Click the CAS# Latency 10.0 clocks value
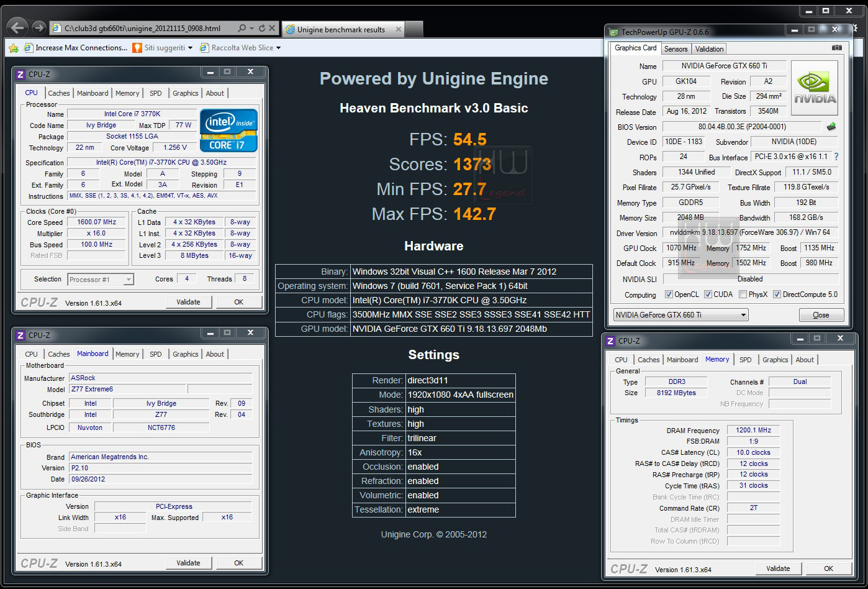The image size is (868, 589). point(753,452)
